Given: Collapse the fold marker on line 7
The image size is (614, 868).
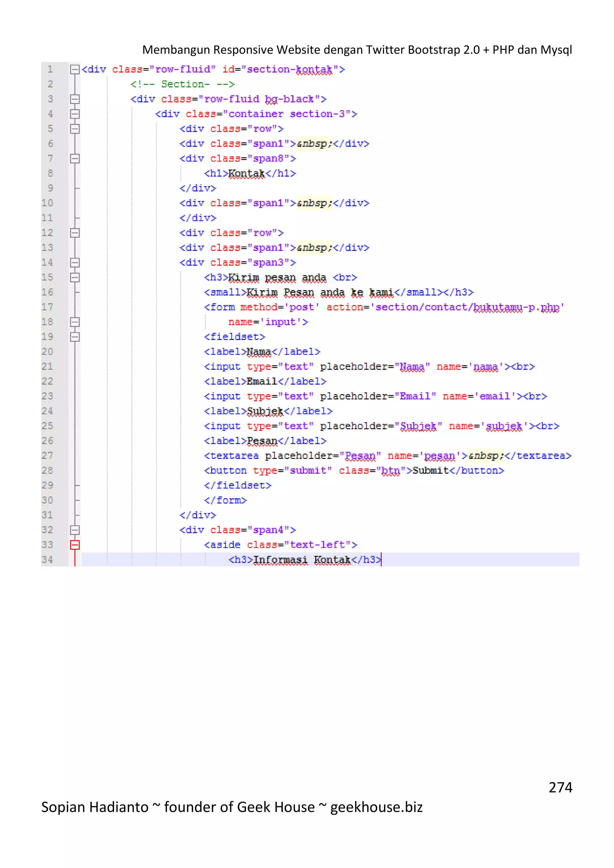Looking at the screenshot, I should (x=75, y=158).
